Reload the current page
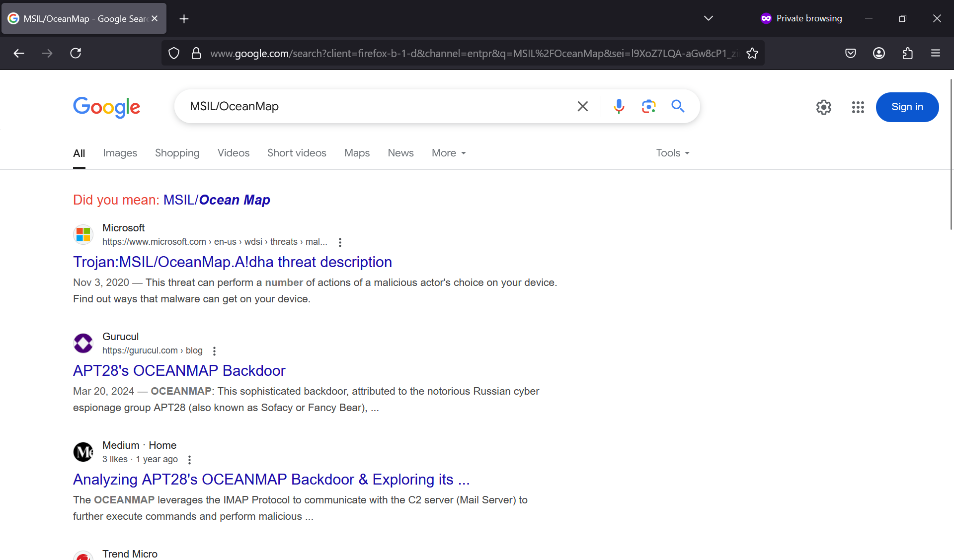This screenshot has width=954, height=560. coord(76,53)
